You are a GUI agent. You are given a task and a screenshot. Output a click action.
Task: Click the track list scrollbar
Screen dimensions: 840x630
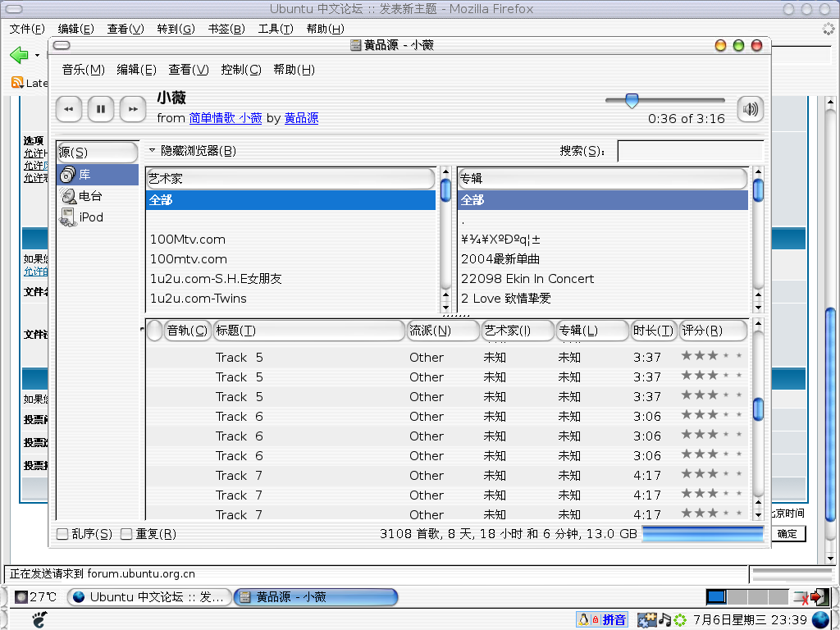click(757, 419)
